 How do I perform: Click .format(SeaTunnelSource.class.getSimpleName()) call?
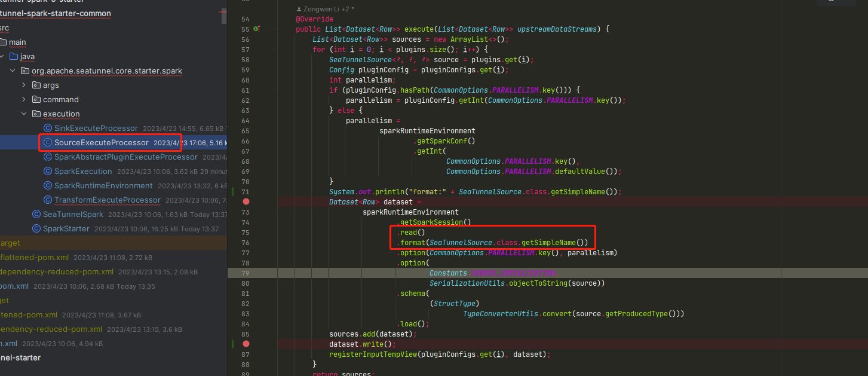click(493, 243)
